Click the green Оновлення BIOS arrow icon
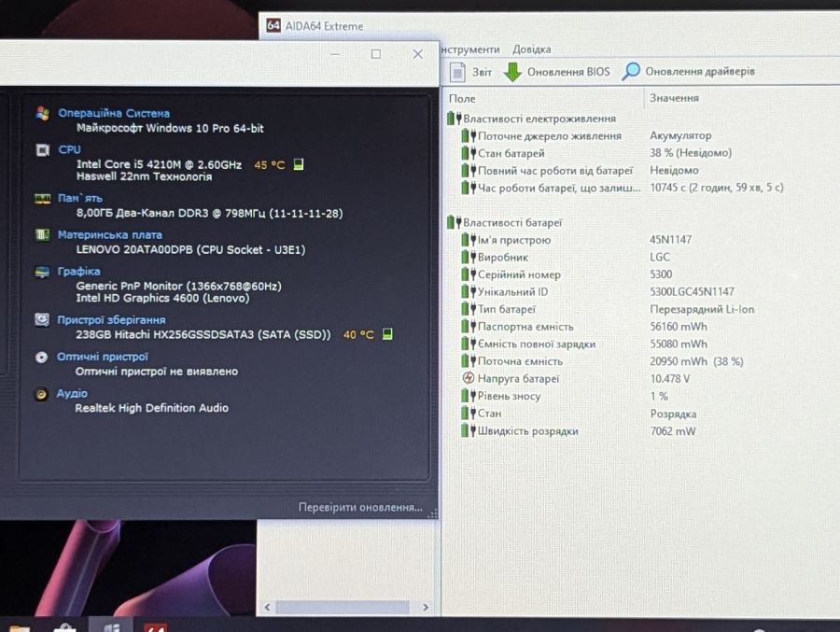 click(x=512, y=72)
